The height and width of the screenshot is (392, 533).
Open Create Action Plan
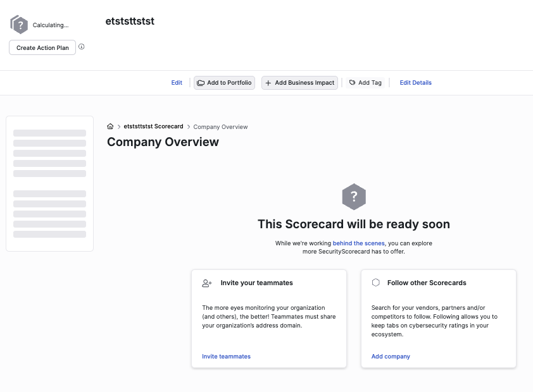click(42, 47)
